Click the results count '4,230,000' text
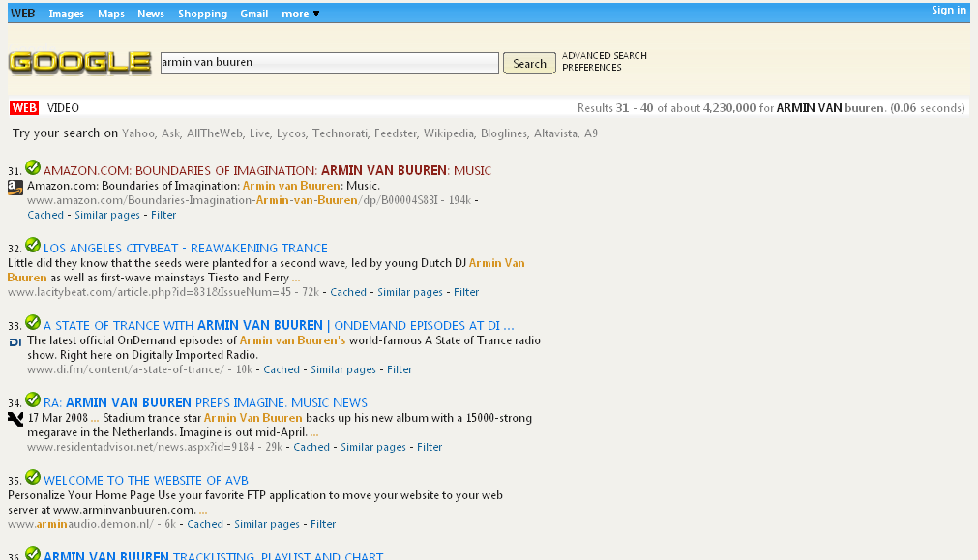 (x=729, y=108)
